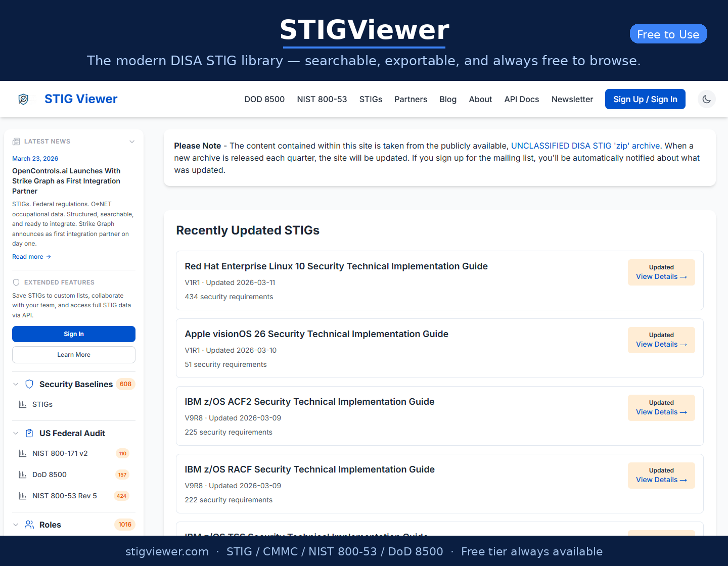Image resolution: width=728 pixels, height=566 pixels.
Task: Open the Blog nav item
Action: [x=448, y=99]
